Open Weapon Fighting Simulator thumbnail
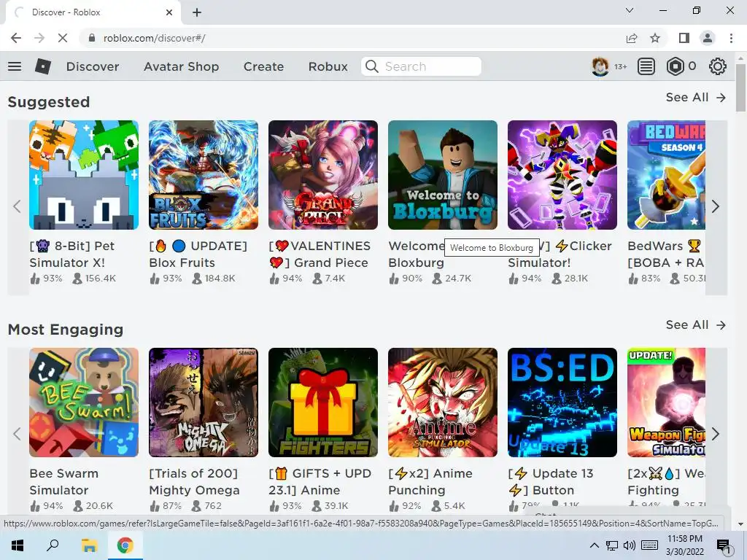Image resolution: width=747 pixels, height=560 pixels. pos(666,402)
